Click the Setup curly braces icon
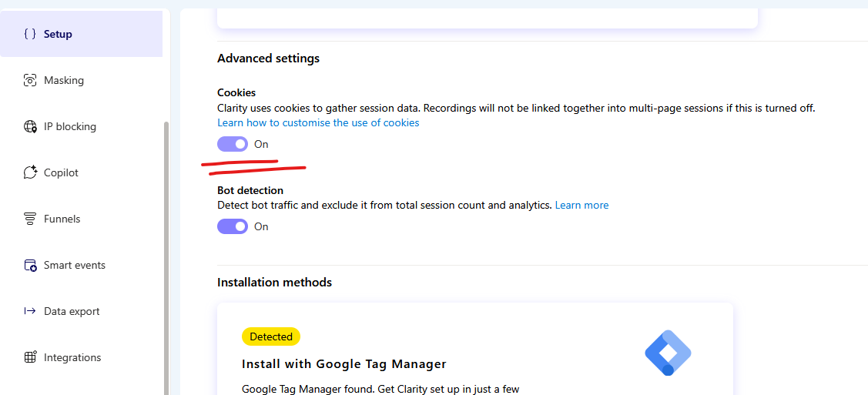868x395 pixels. (30, 34)
